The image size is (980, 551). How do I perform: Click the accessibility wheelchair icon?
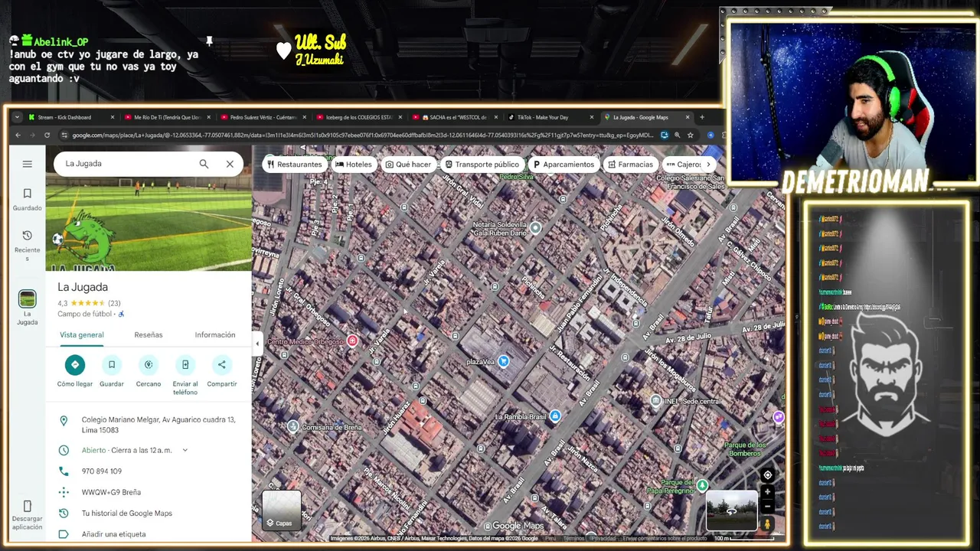tap(121, 314)
